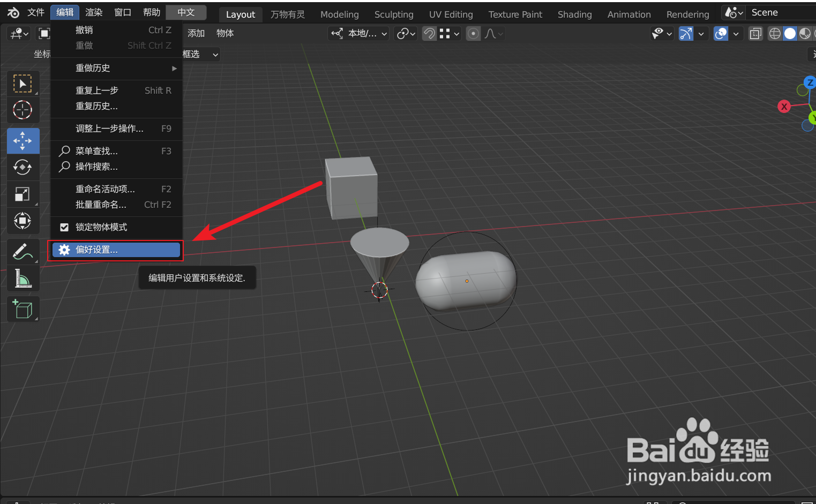The height and width of the screenshot is (504, 816).
Task: Choose 菜单查找... entry
Action: [x=117, y=151]
